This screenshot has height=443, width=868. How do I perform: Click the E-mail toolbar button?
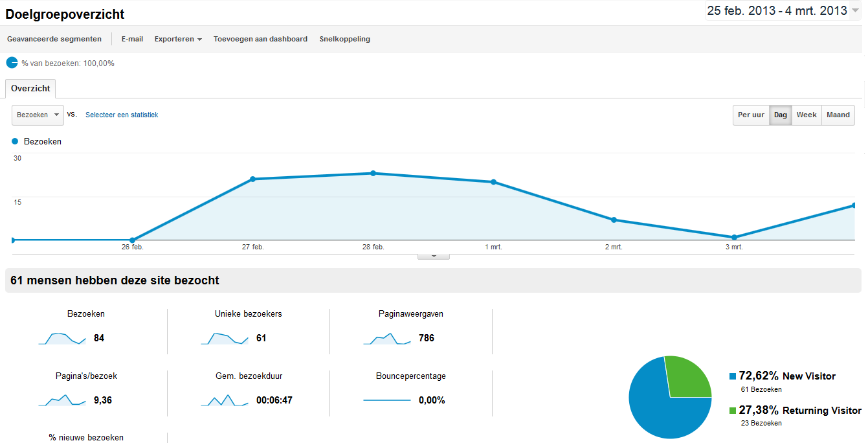coord(133,39)
